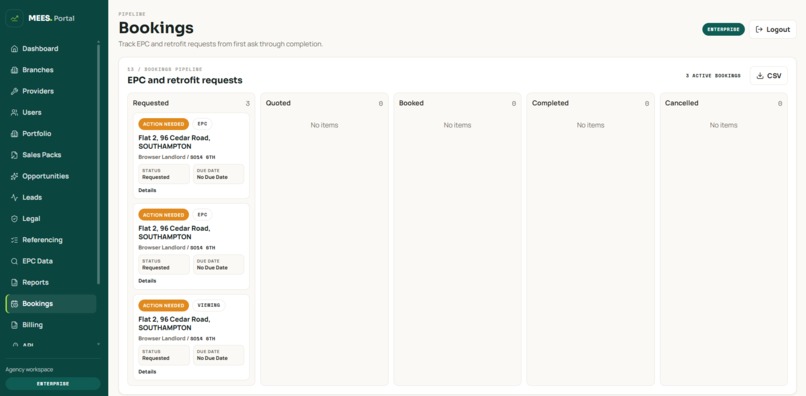Click the Reports file icon

pyautogui.click(x=14, y=282)
